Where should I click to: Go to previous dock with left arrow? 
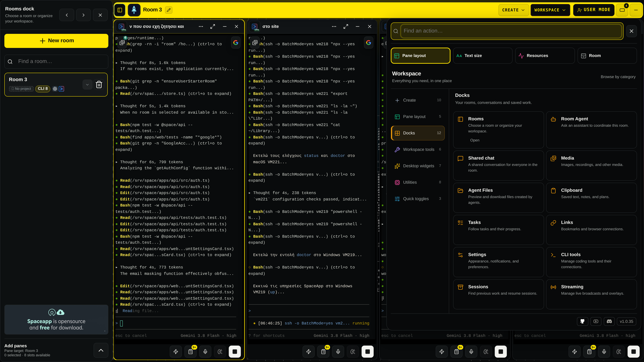pos(67,15)
